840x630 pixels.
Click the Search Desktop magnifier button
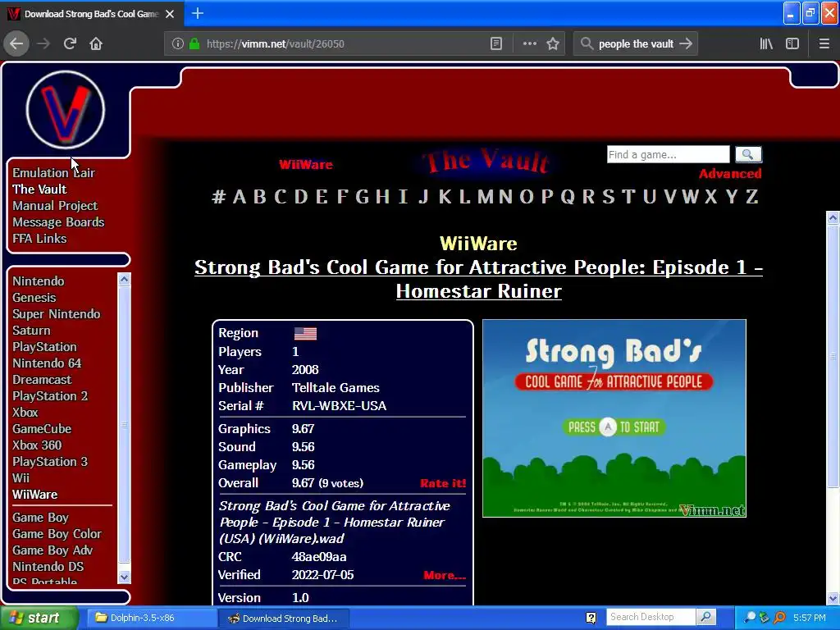coord(706,617)
